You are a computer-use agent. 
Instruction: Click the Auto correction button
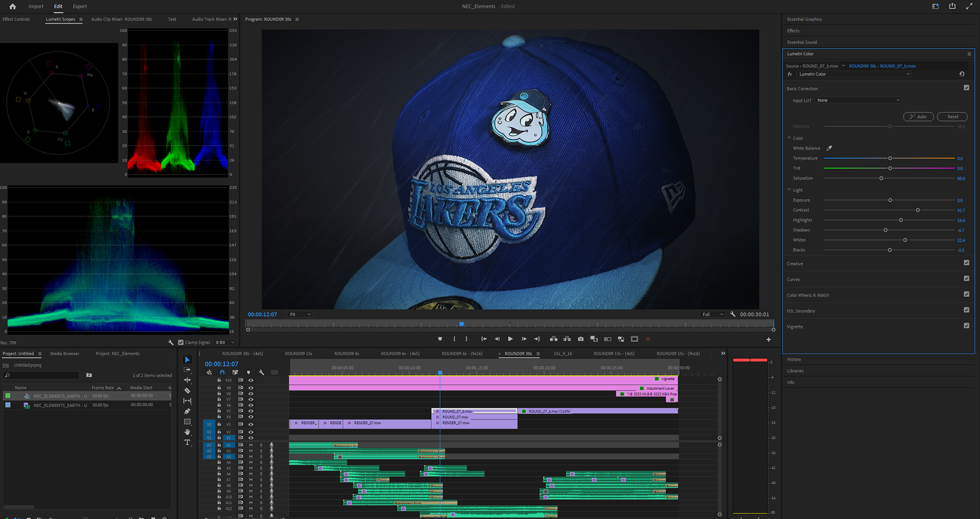click(x=918, y=117)
